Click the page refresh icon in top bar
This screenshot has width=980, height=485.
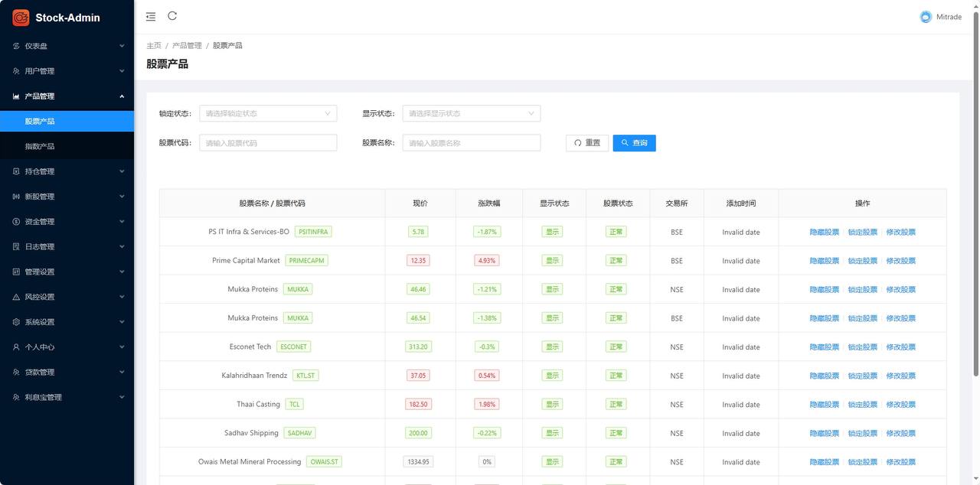click(x=171, y=15)
